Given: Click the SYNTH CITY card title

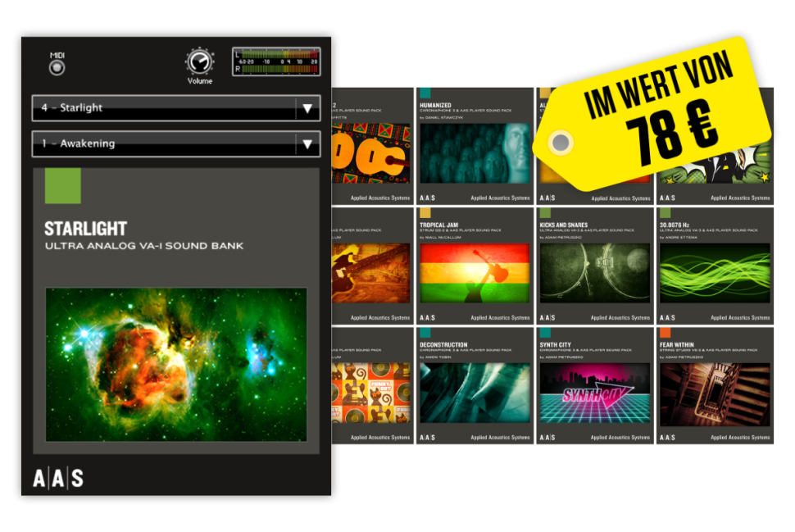Looking at the screenshot, I should [x=555, y=344].
